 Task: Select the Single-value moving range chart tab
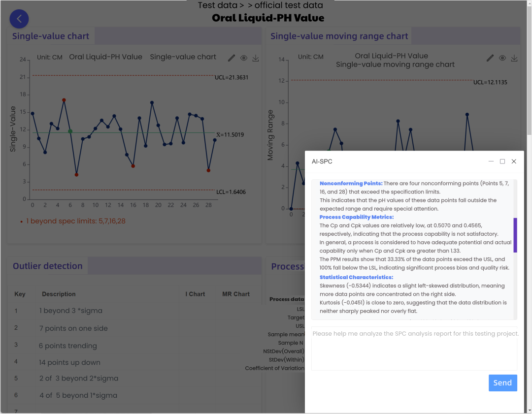(339, 36)
